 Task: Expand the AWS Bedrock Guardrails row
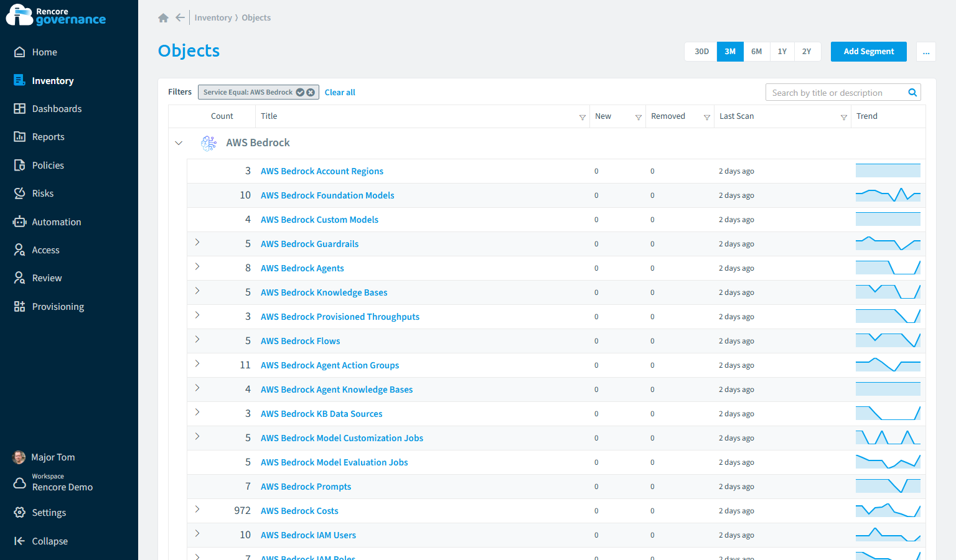coord(197,242)
